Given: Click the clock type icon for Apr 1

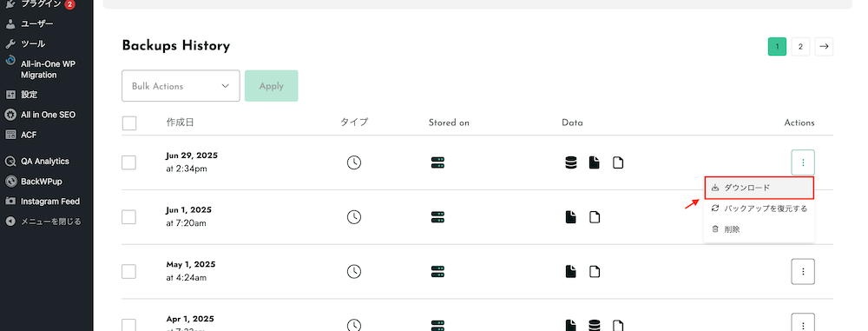Looking at the screenshot, I should click(x=354, y=326).
